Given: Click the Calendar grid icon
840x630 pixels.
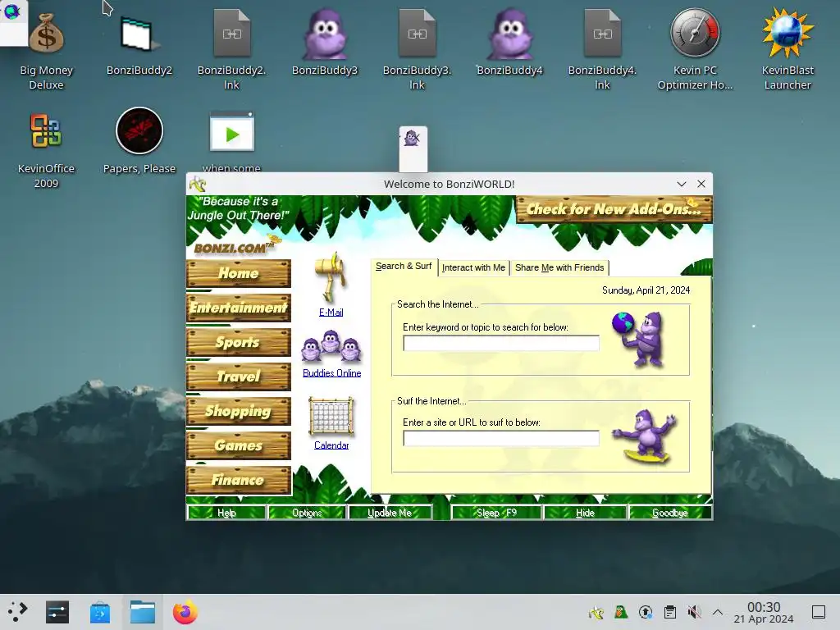Looking at the screenshot, I should [331, 416].
